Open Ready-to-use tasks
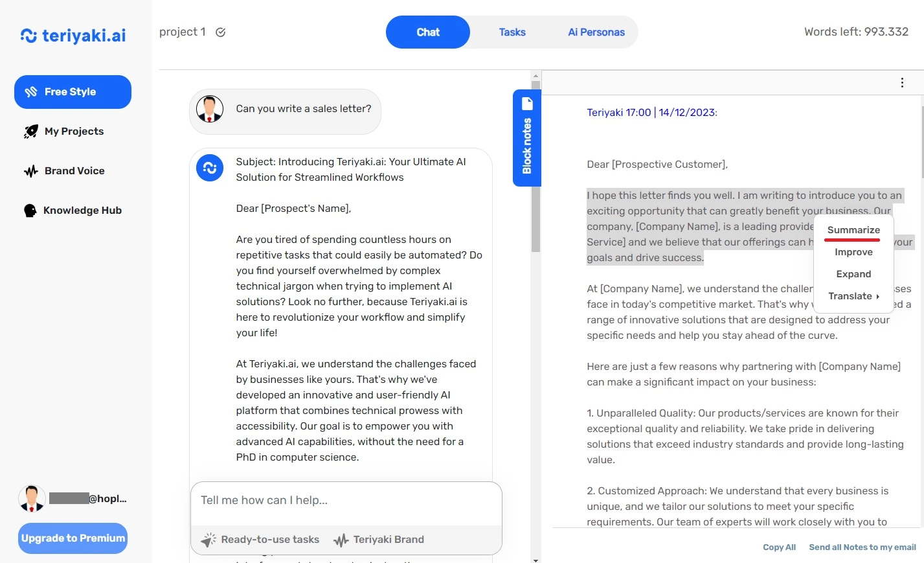Image resolution: width=924 pixels, height=563 pixels. pyautogui.click(x=260, y=540)
